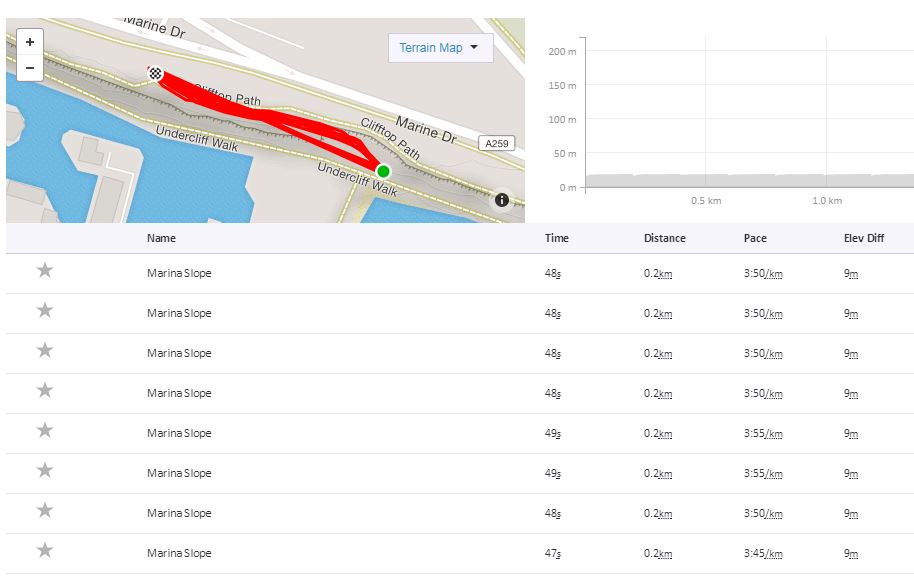914x584 pixels.
Task: Open the last Marina Slope segment link
Action: [x=179, y=553]
